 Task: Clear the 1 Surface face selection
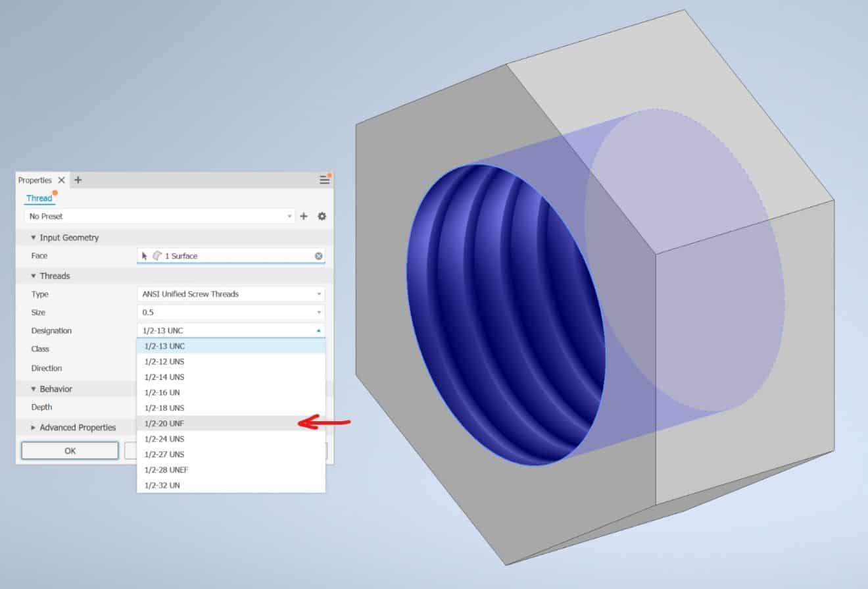[x=318, y=256]
